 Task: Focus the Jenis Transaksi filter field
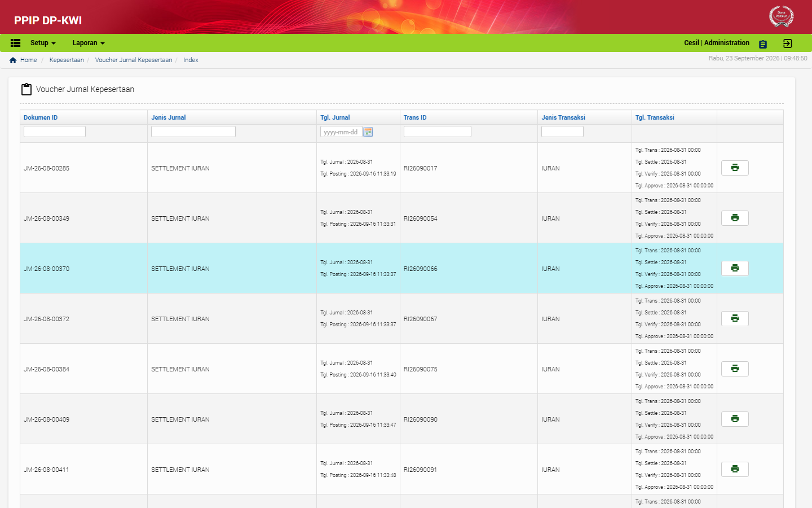click(562, 132)
